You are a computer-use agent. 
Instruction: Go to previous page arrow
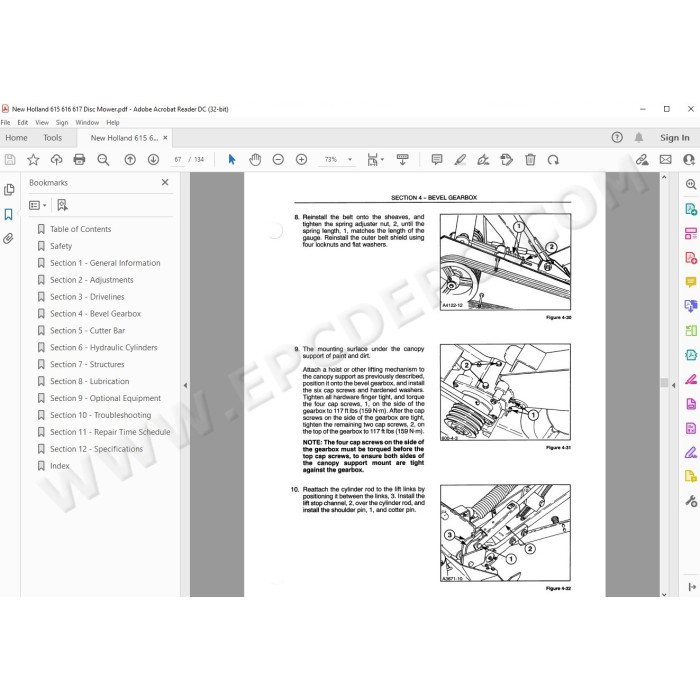(x=130, y=159)
